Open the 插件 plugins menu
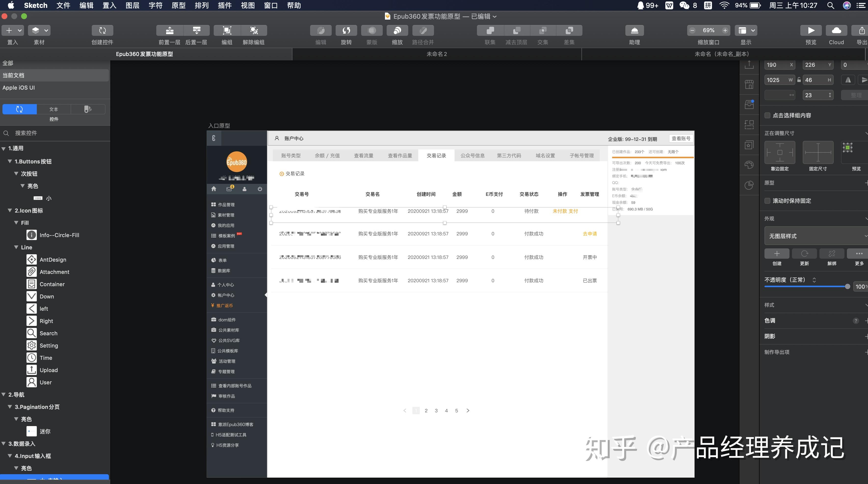The height and width of the screenshot is (484, 868). tap(224, 5)
